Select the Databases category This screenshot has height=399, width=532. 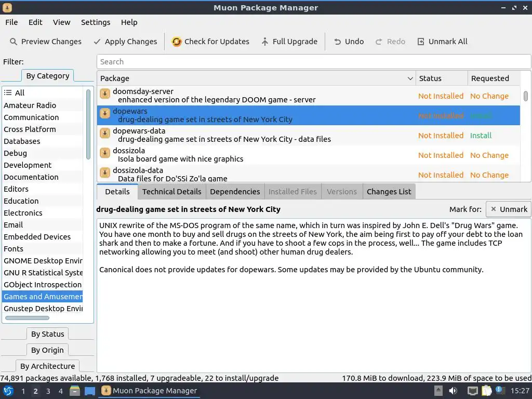[43, 141]
